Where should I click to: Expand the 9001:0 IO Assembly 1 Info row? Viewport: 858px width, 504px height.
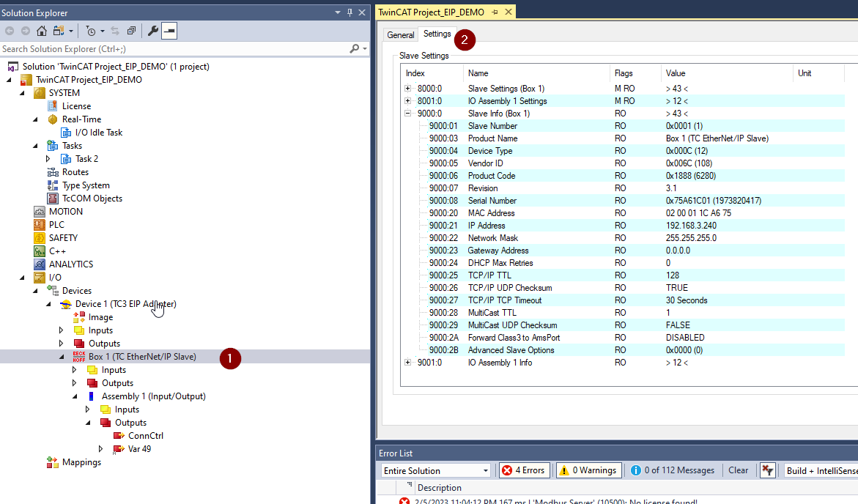coord(407,363)
